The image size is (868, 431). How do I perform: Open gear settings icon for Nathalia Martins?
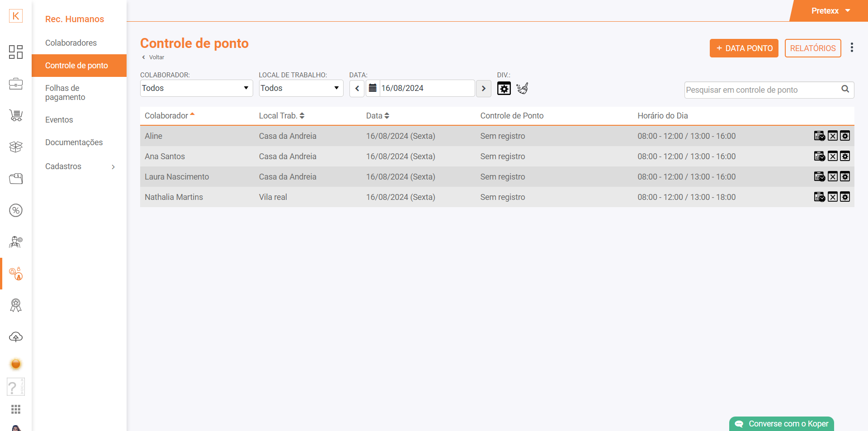coord(845,197)
